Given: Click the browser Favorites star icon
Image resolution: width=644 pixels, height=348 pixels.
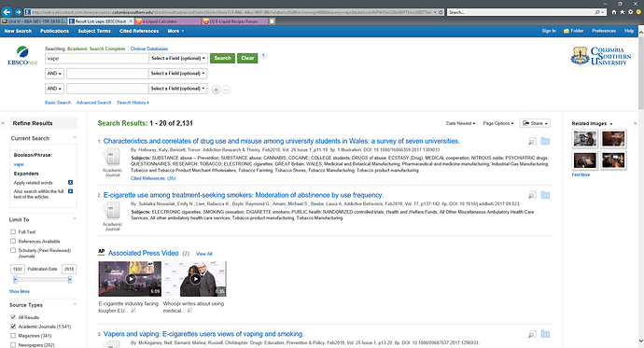Looking at the screenshot, I should (x=623, y=12).
